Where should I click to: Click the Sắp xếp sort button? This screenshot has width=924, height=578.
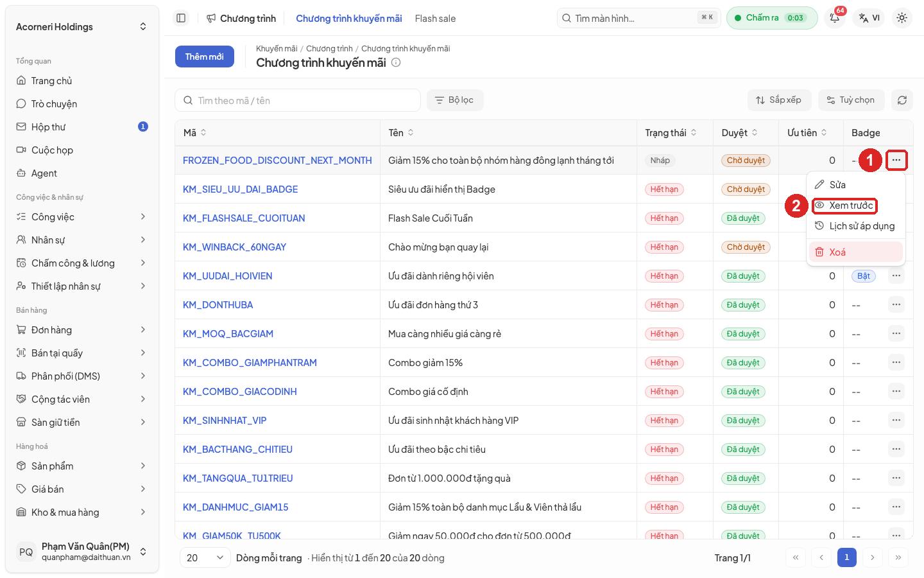(x=779, y=100)
